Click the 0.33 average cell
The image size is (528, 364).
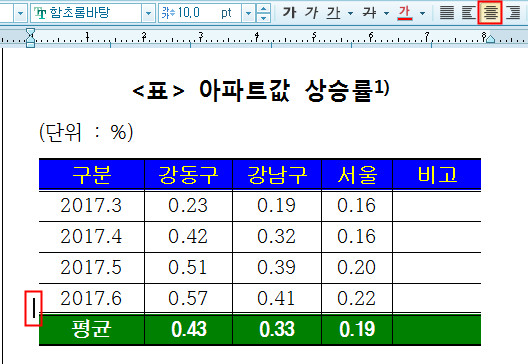[277, 330]
